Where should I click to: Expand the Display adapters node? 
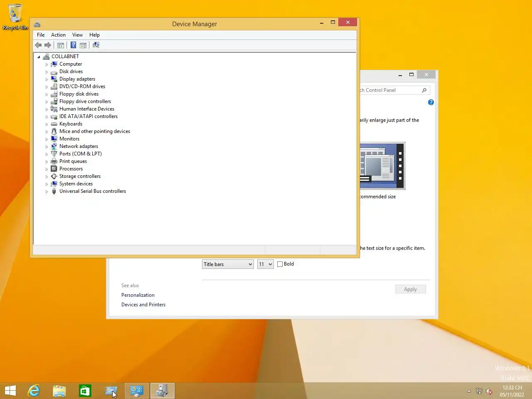(x=47, y=79)
